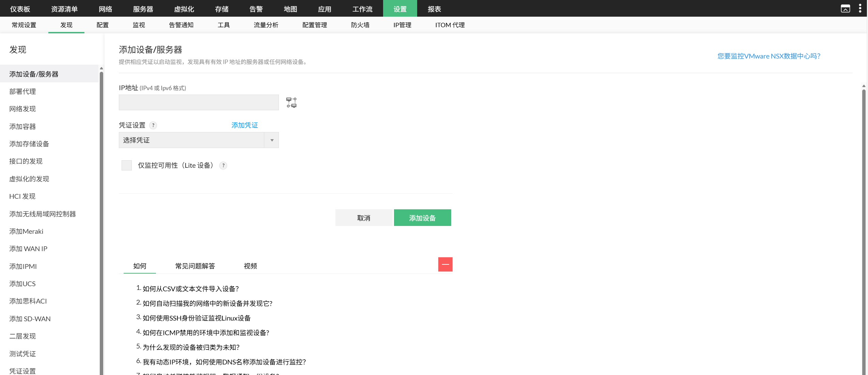The height and width of the screenshot is (375, 868).
Task: Open the 告警 top menu
Action: coord(256,9)
